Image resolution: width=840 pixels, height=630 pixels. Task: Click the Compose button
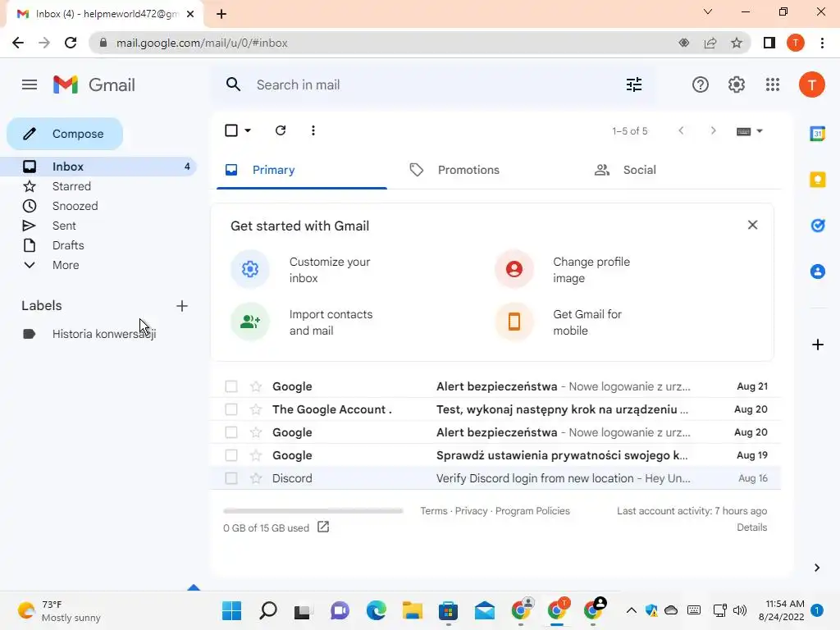(x=65, y=134)
